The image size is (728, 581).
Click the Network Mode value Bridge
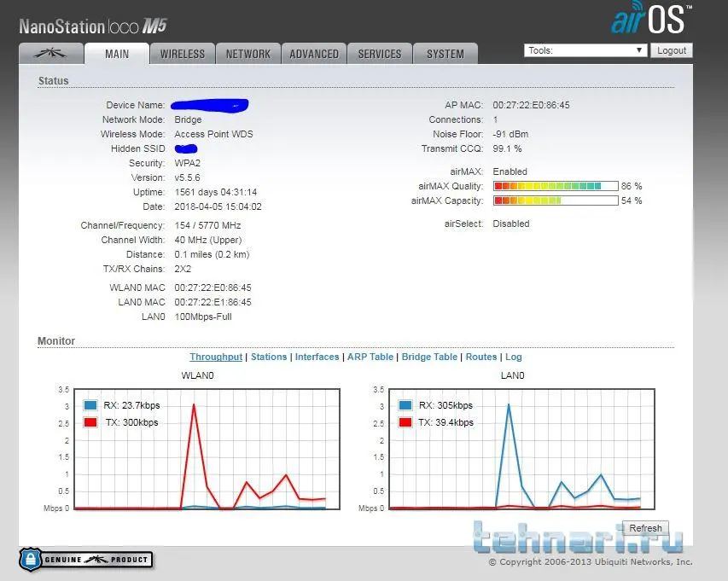pos(188,119)
